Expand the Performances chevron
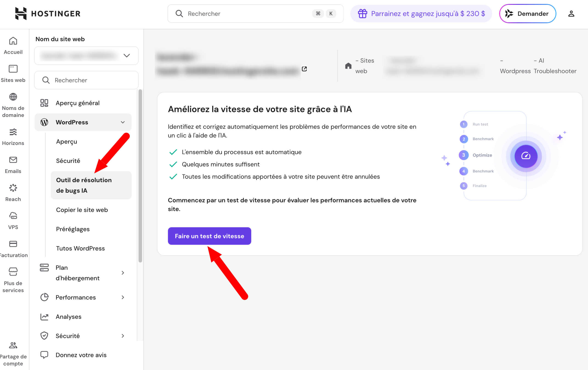The image size is (588, 370). (x=123, y=297)
